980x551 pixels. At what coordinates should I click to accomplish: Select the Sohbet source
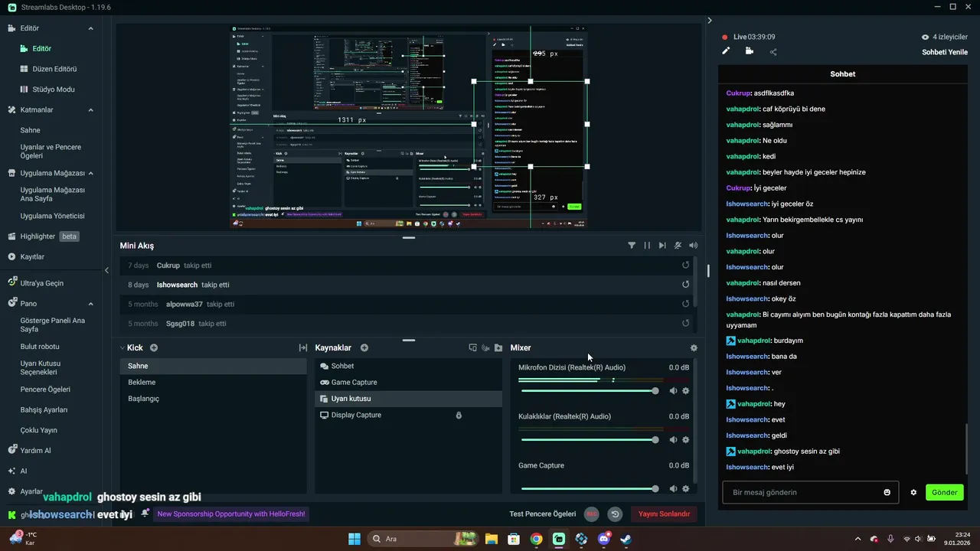(x=408, y=366)
